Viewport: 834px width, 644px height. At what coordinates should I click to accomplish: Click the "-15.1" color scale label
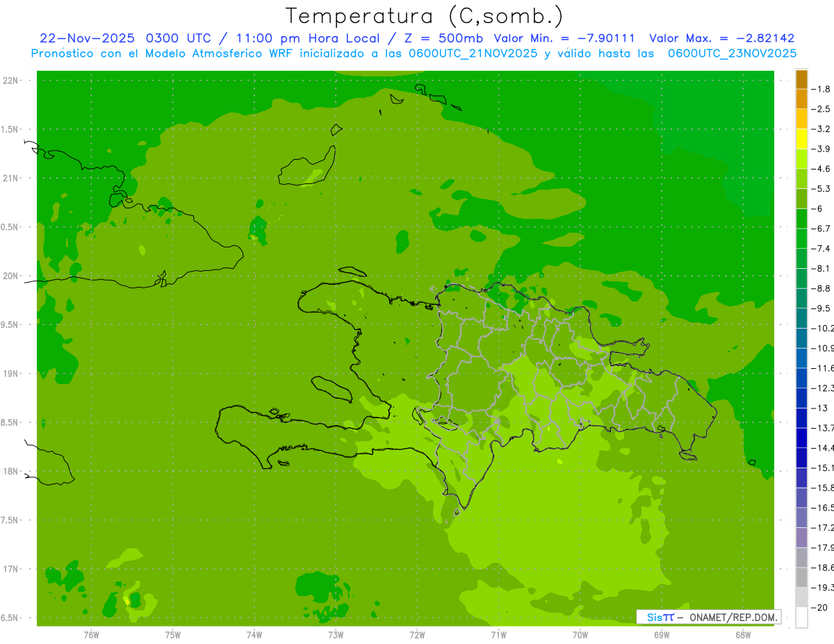(x=822, y=468)
